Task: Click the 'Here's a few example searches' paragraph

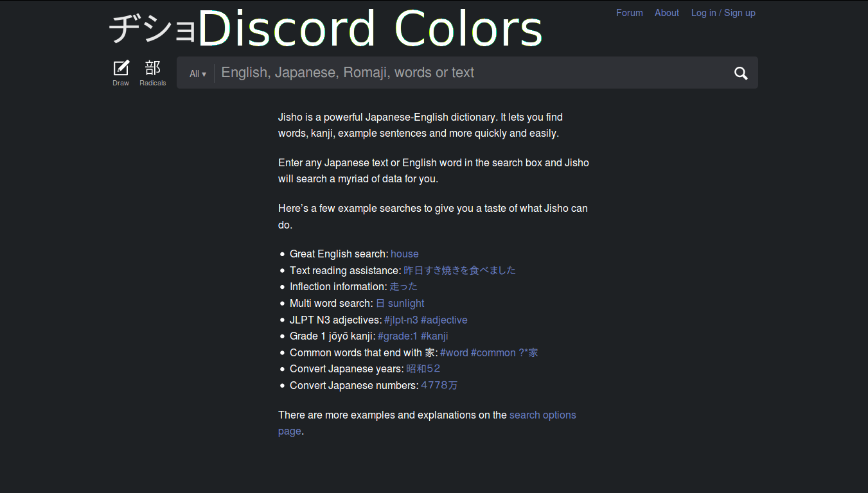Action: pyautogui.click(x=433, y=216)
